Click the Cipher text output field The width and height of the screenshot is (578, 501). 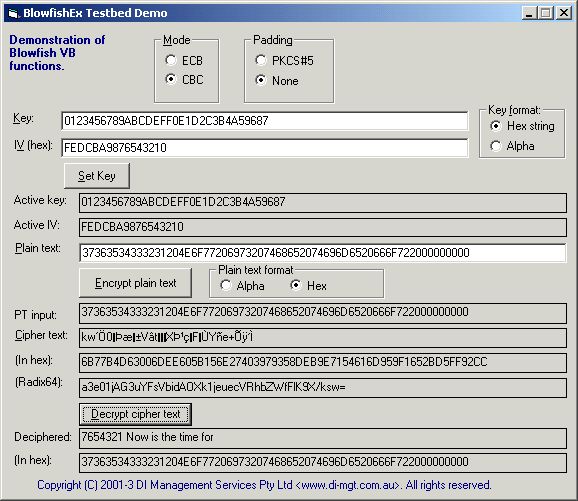(x=323, y=338)
